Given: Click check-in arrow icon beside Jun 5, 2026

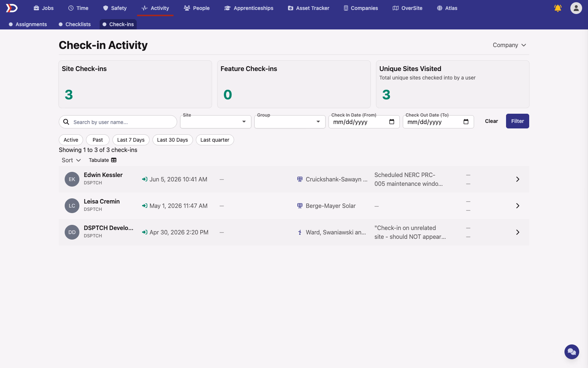Looking at the screenshot, I should point(145,179).
